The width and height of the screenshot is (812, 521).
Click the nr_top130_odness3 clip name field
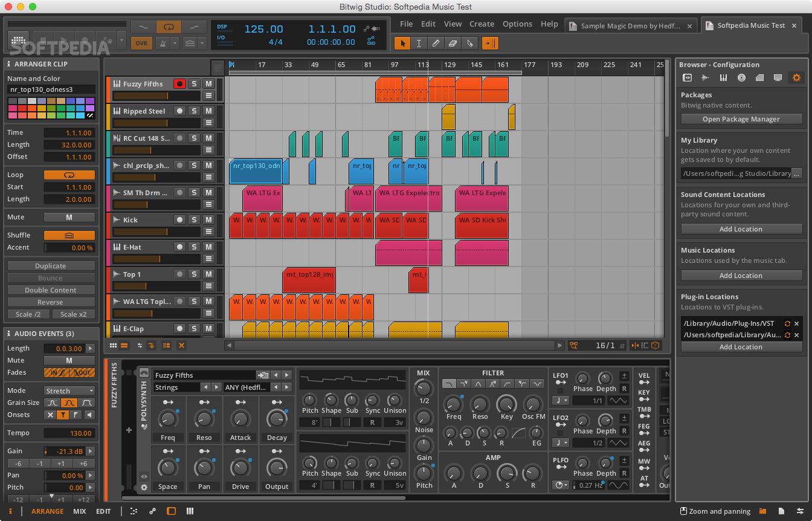(x=50, y=88)
